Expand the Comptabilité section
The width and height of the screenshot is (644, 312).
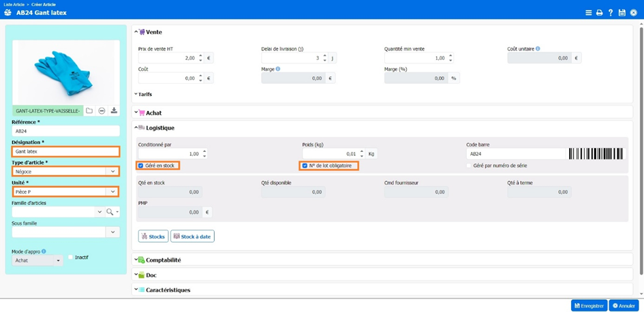point(163,260)
